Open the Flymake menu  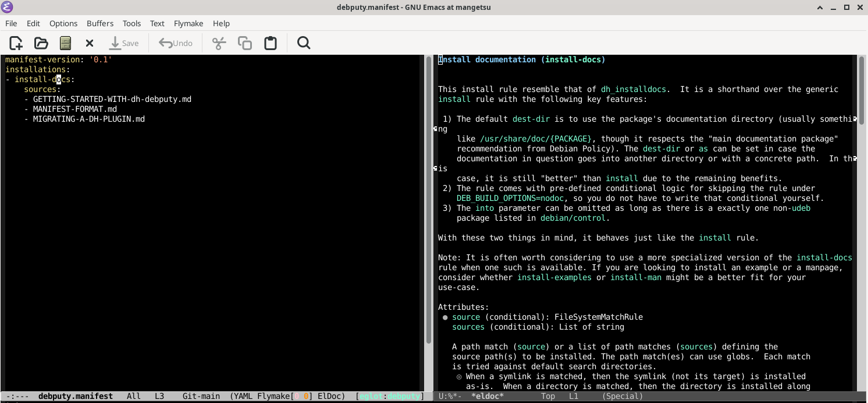click(188, 23)
